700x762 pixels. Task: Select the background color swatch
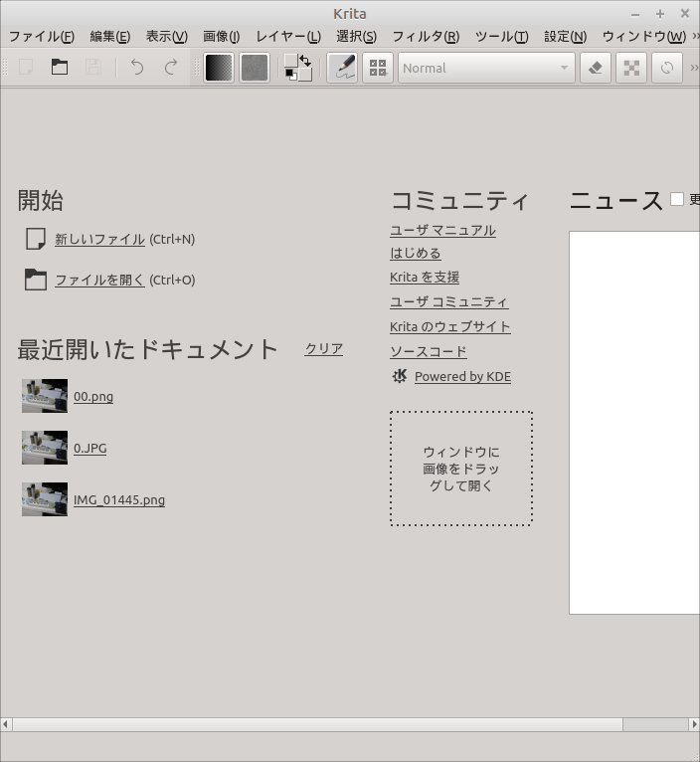(x=305, y=75)
